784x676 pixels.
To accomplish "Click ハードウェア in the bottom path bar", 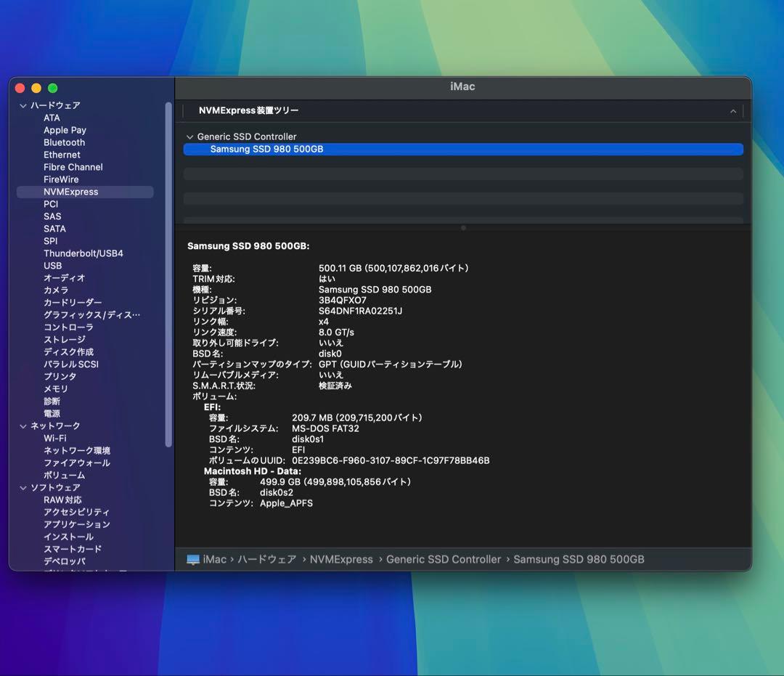I will 266,560.
